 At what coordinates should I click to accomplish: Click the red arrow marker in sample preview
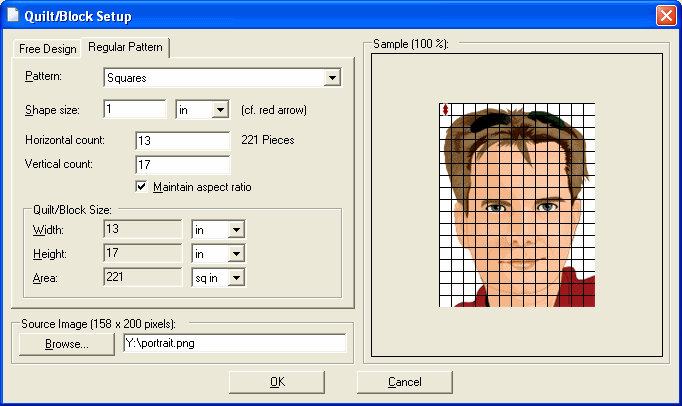445,109
